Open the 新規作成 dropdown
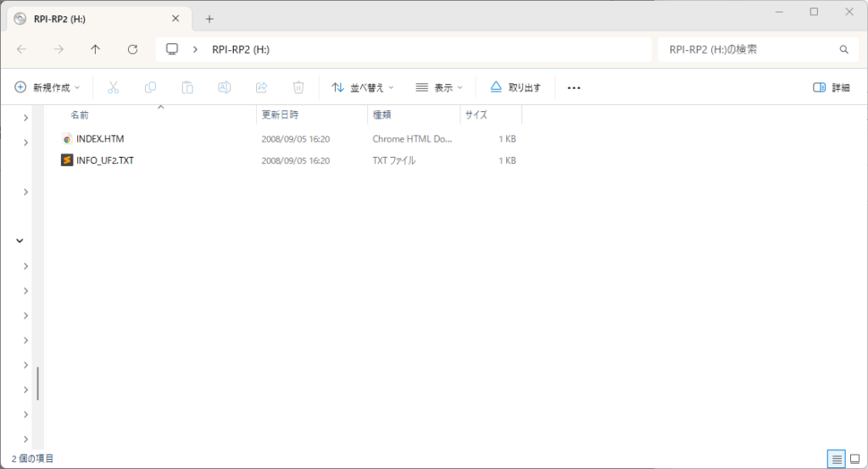This screenshot has width=868, height=469. point(47,87)
